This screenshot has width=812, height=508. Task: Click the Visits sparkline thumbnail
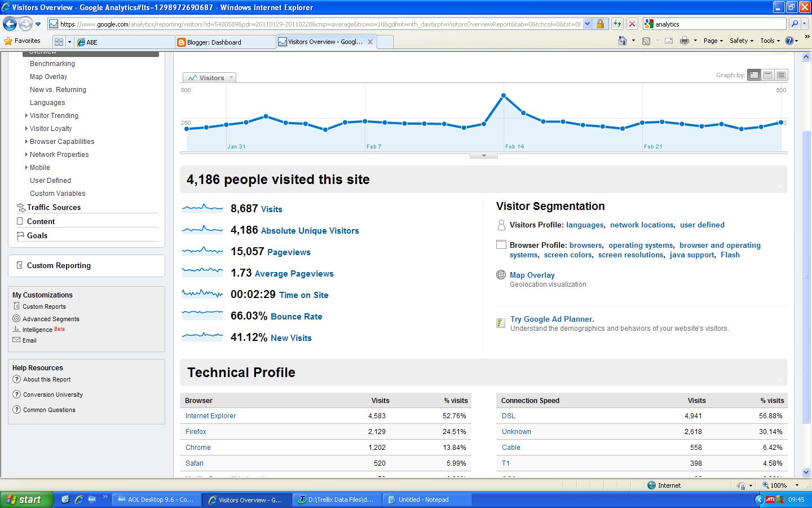pyautogui.click(x=202, y=208)
